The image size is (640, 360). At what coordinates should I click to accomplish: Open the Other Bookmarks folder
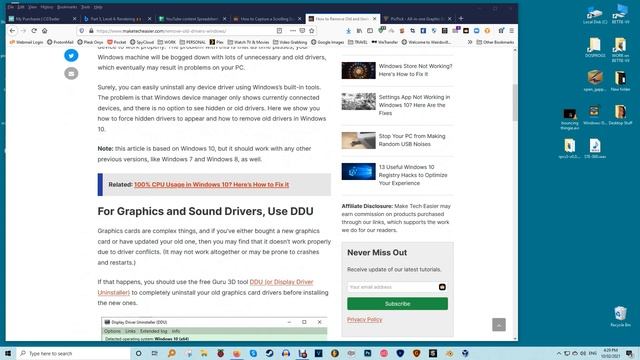pyautogui.click(x=495, y=42)
